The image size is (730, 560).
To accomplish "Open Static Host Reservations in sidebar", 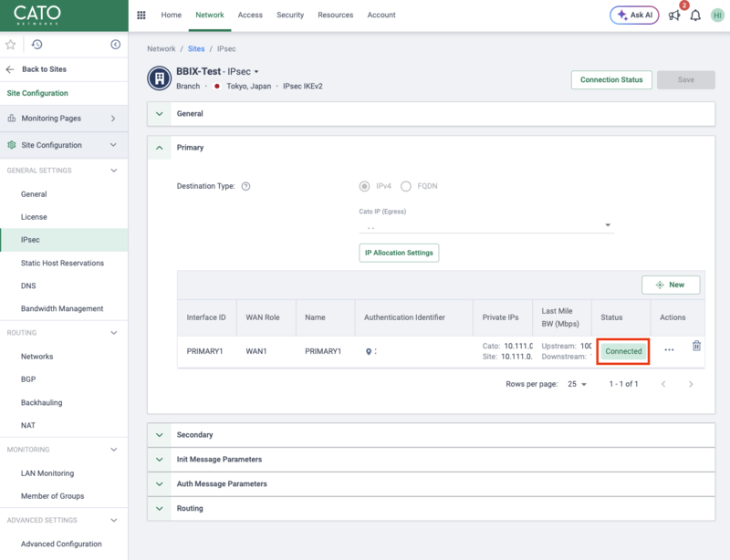I will (62, 263).
